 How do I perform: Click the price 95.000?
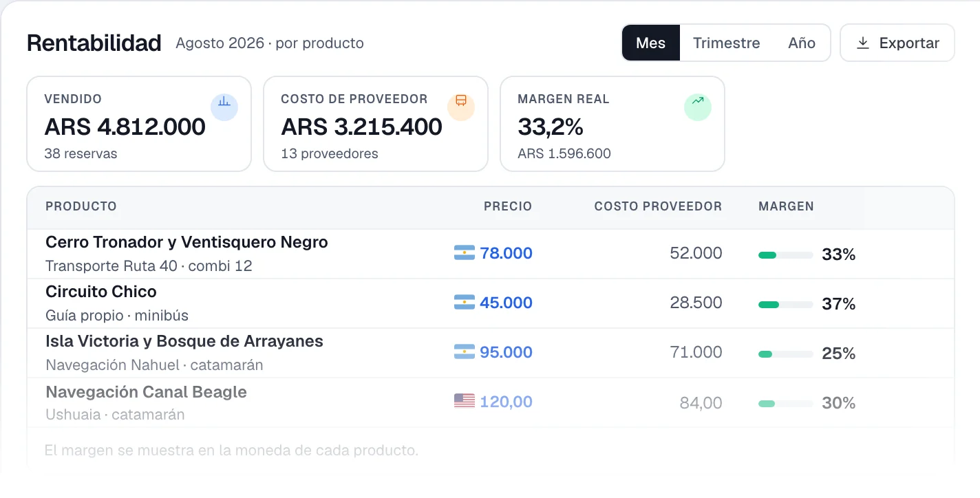tap(507, 352)
